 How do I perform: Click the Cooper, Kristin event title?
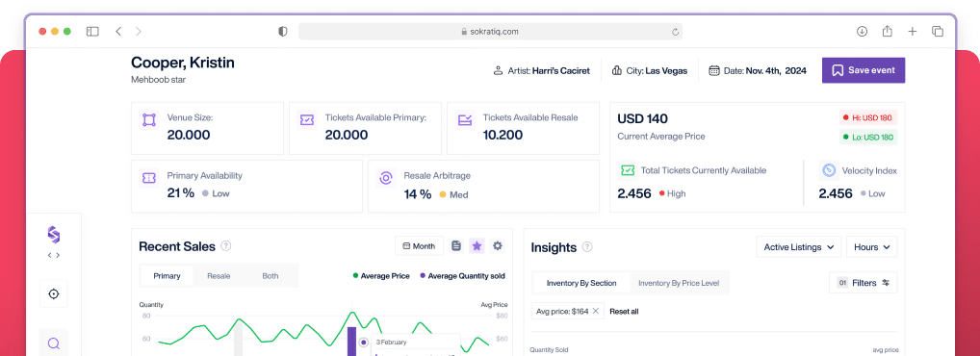coord(183,63)
